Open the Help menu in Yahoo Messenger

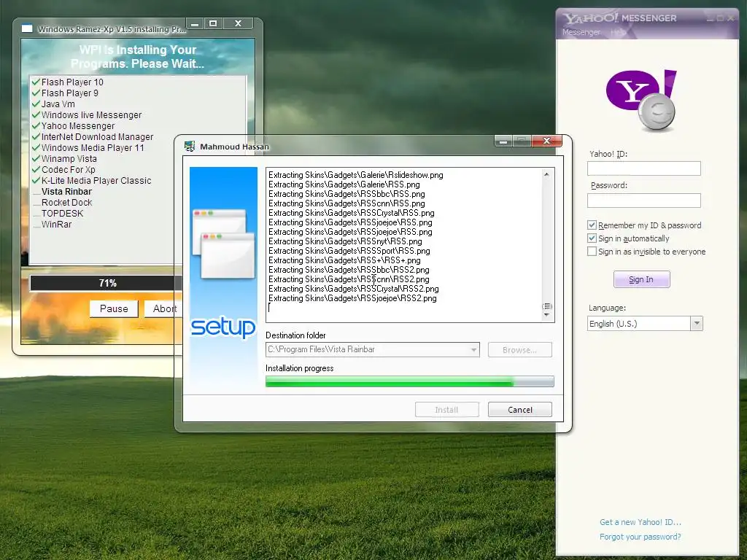[x=618, y=32]
